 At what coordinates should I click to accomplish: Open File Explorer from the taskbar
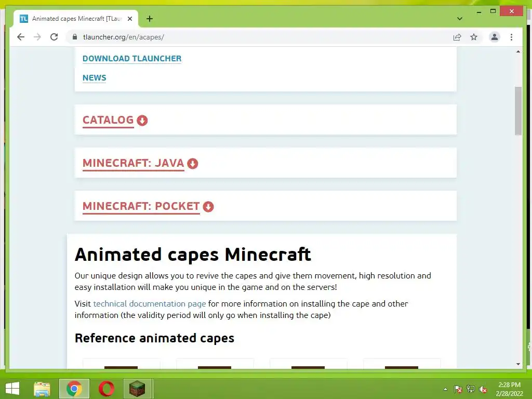[x=42, y=389]
